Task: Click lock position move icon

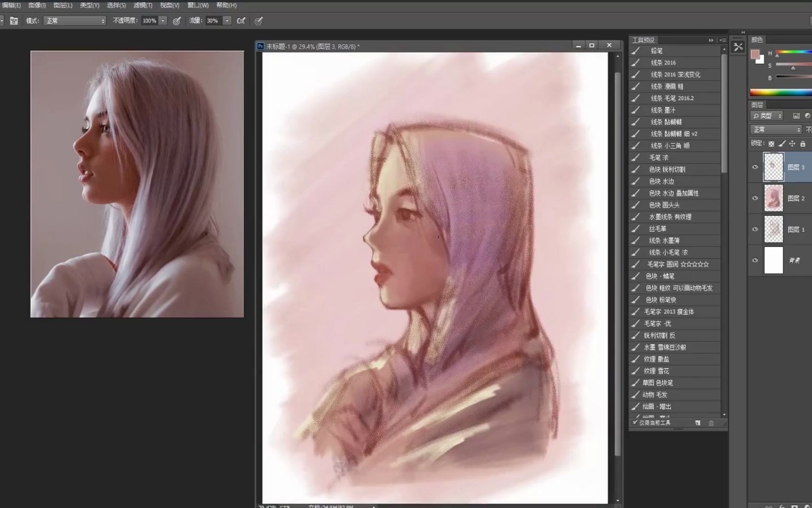Action: point(792,143)
